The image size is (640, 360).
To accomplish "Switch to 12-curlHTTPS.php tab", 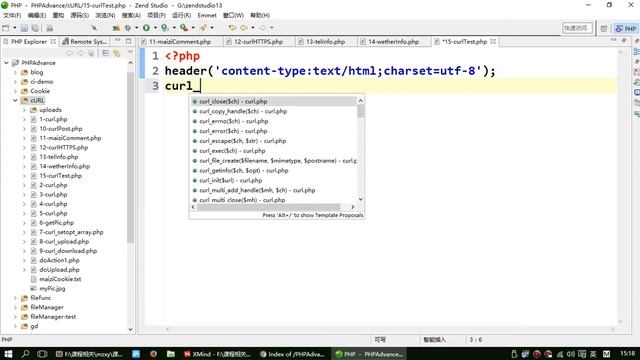I will click(x=258, y=42).
